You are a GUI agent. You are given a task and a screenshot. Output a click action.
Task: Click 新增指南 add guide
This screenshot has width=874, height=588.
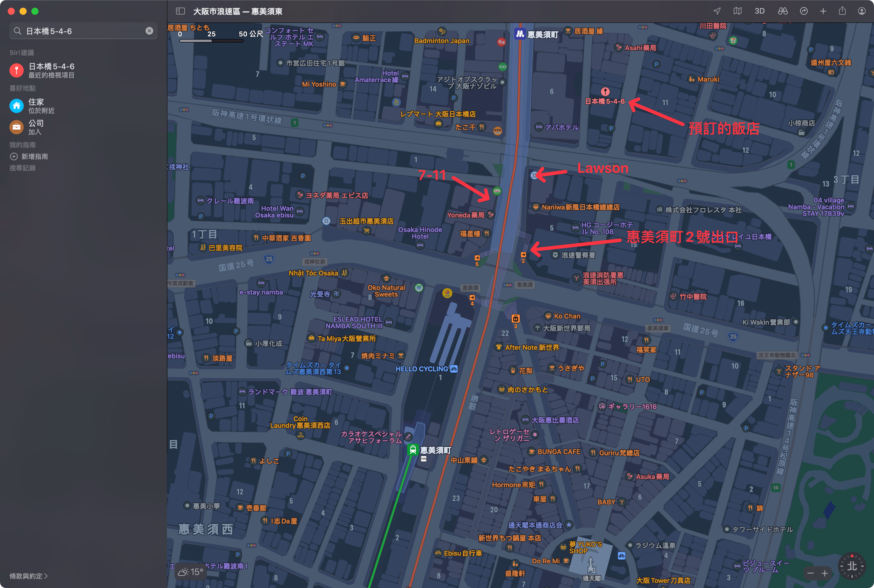tap(29, 156)
